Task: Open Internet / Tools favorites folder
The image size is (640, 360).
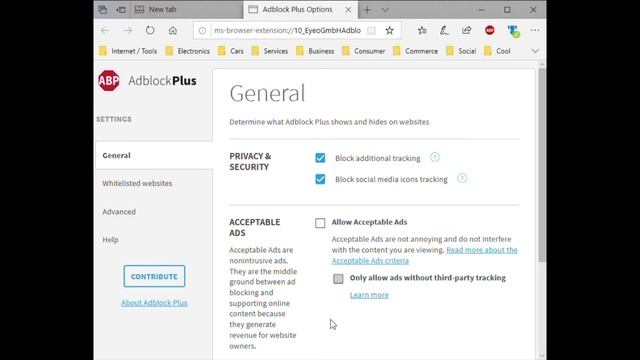Action: point(128,51)
